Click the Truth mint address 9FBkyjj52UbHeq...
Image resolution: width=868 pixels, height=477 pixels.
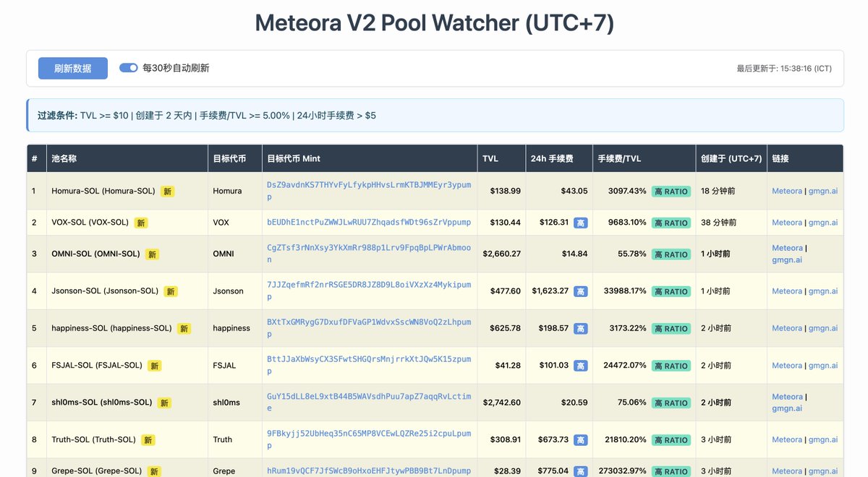pos(369,439)
